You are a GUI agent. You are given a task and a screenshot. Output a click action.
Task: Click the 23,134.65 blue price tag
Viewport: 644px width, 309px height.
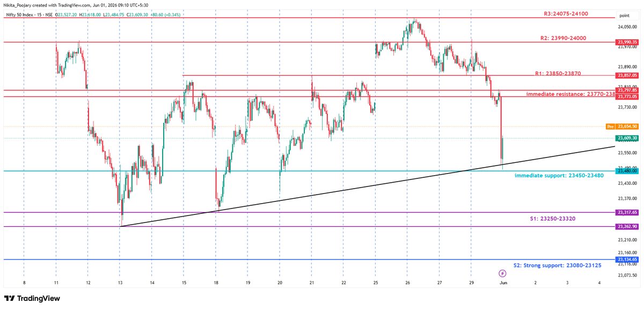pos(627,260)
